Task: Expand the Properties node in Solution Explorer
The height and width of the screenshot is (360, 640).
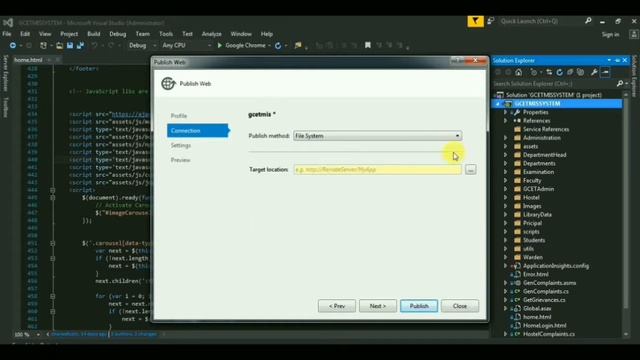Action: [506, 112]
